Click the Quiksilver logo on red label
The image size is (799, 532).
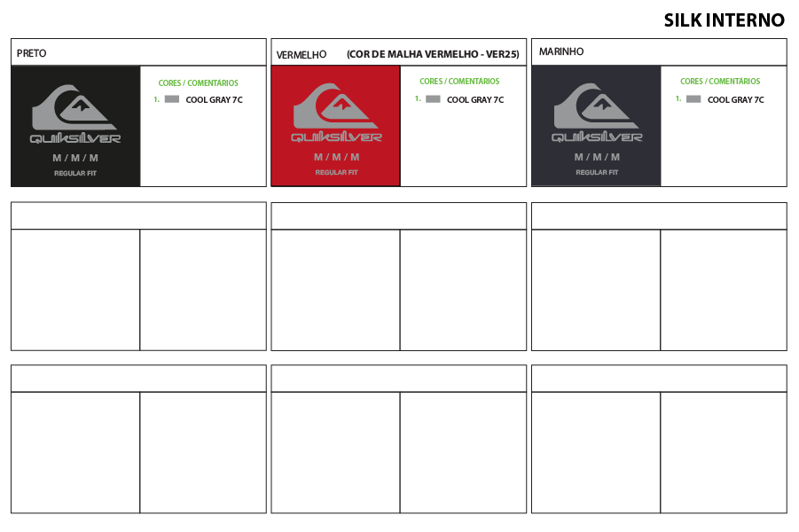tap(336, 113)
